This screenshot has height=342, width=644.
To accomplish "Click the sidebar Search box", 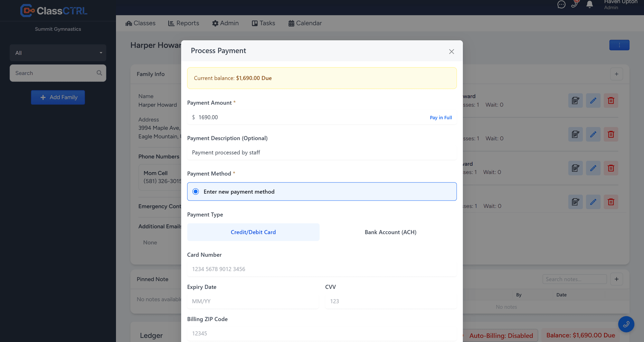I will (x=58, y=73).
